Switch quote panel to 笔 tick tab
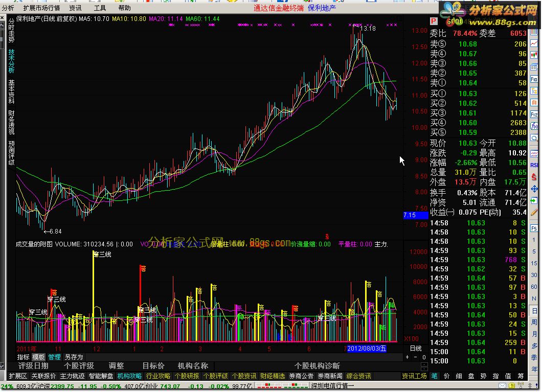 435,376
